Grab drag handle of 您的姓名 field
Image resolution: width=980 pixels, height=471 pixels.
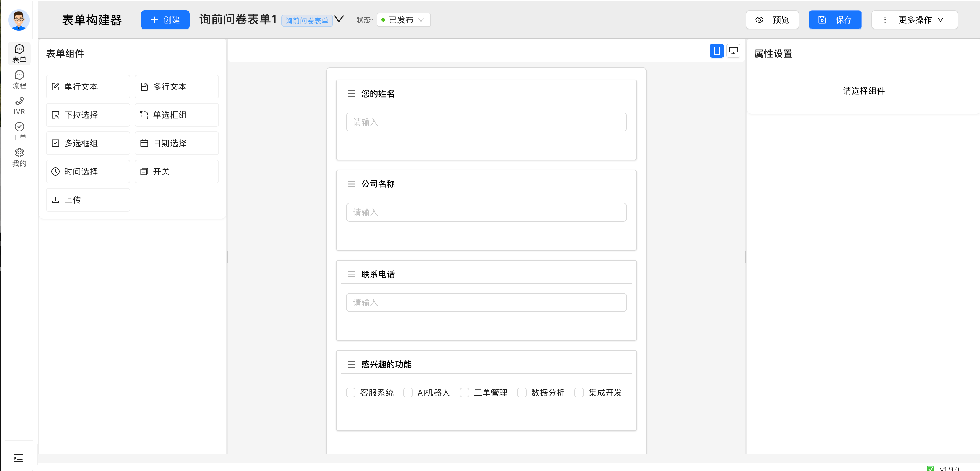pos(351,93)
